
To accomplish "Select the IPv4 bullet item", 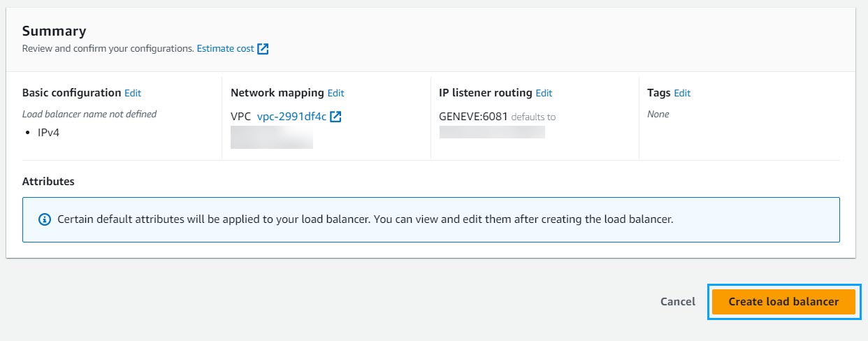I will pos(48,132).
